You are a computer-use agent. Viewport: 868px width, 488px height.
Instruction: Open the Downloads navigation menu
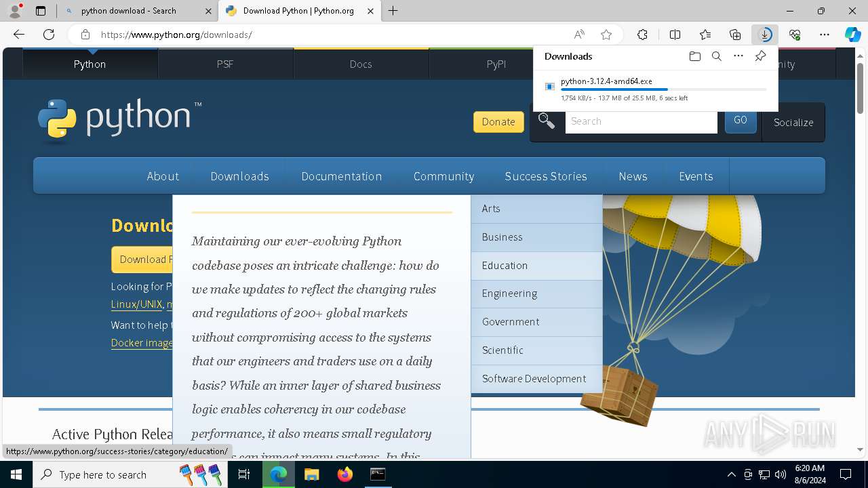point(239,176)
